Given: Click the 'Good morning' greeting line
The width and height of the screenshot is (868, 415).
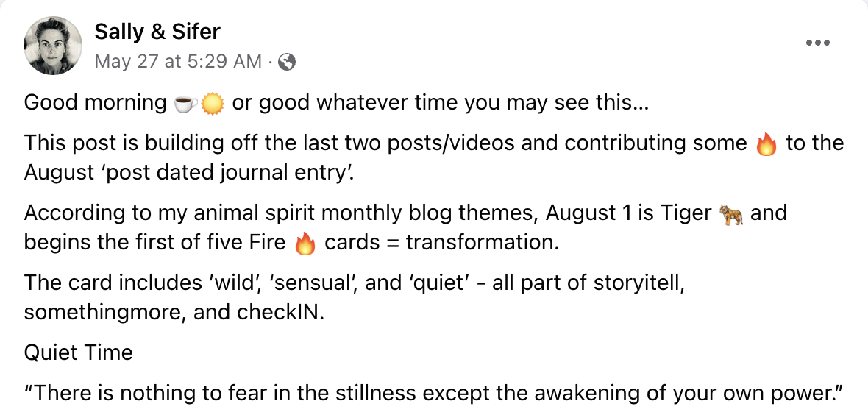Looking at the screenshot, I should coord(96,103).
